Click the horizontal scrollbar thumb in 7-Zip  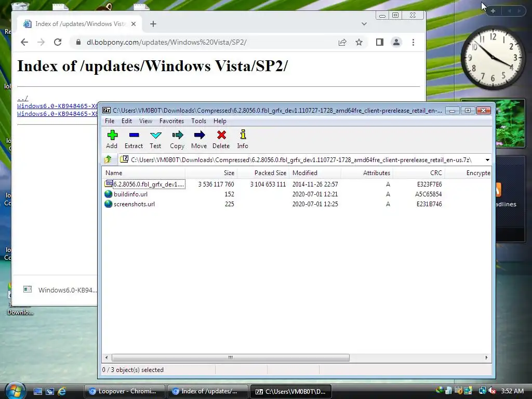pyautogui.click(x=230, y=357)
